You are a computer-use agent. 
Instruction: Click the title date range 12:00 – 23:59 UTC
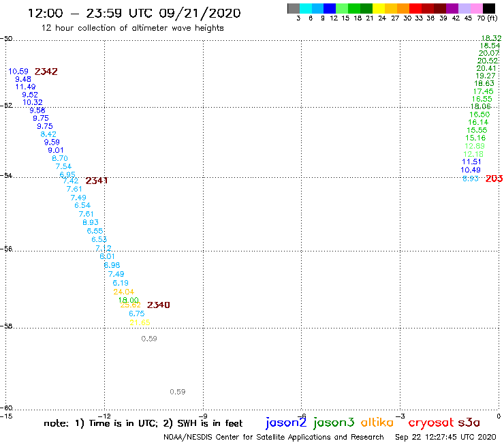coord(134,13)
